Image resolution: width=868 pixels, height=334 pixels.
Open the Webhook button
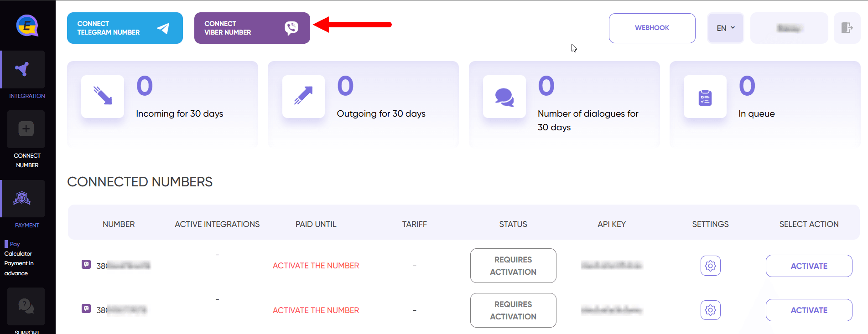click(652, 28)
